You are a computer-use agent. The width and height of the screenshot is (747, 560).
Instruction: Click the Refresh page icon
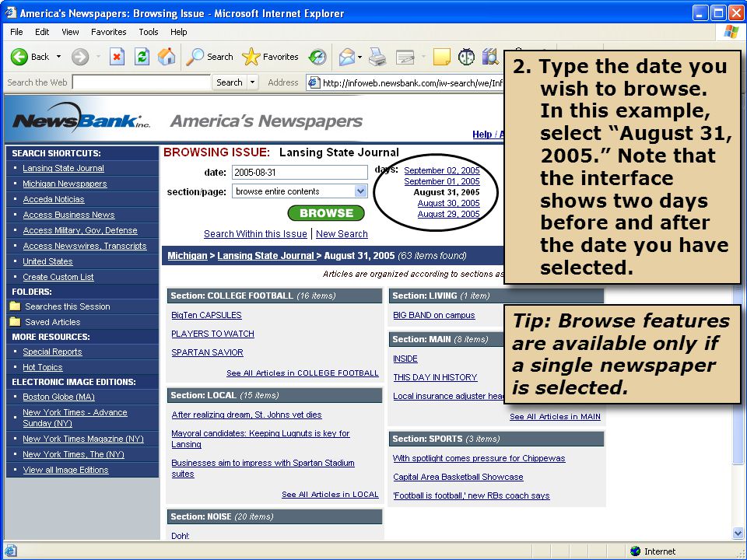click(142, 57)
